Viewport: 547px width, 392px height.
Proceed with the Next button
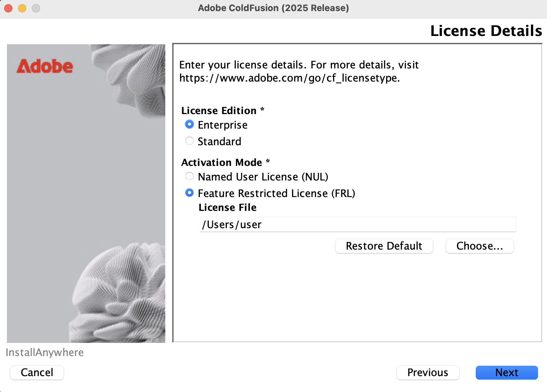click(x=507, y=373)
